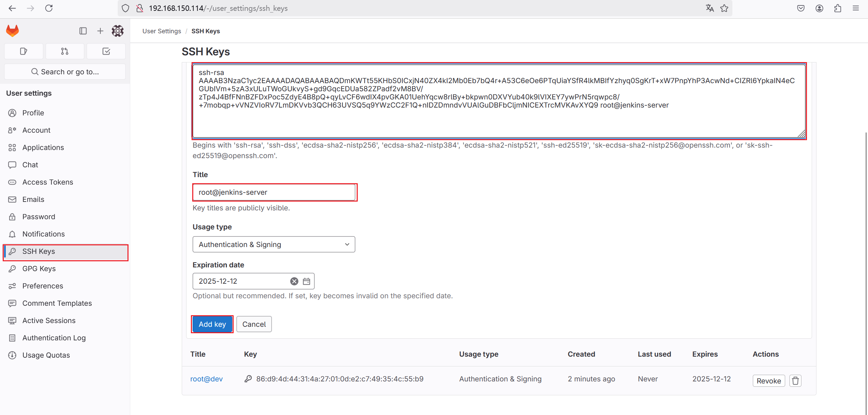Screen dimensions: 868x415
Task: Click the key fingerprint text 86:d9:4d...
Action: pyautogui.click(x=340, y=379)
